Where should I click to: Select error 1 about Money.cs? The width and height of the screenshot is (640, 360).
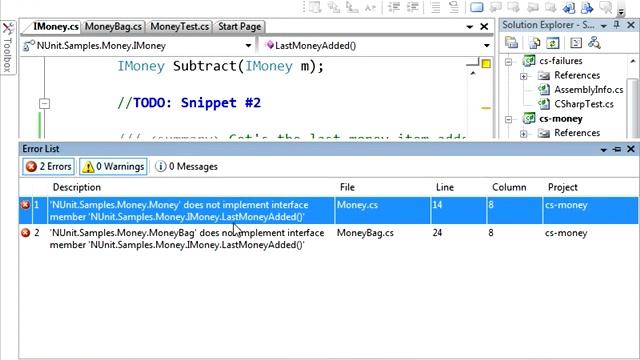click(x=329, y=211)
